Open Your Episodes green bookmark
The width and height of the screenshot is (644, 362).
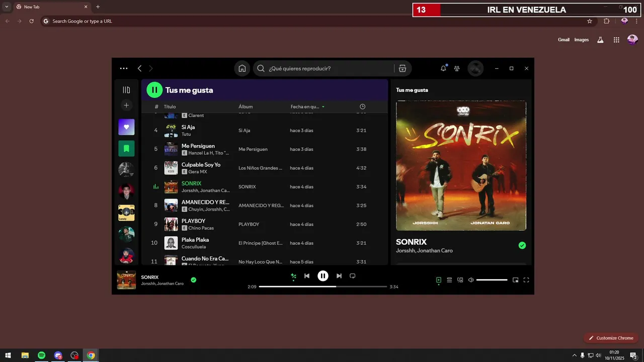[126, 148]
